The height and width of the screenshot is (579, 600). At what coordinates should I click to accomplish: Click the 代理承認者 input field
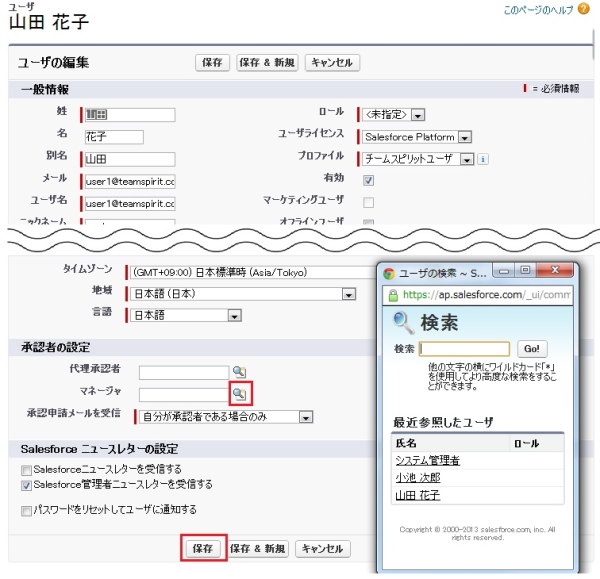tap(184, 372)
